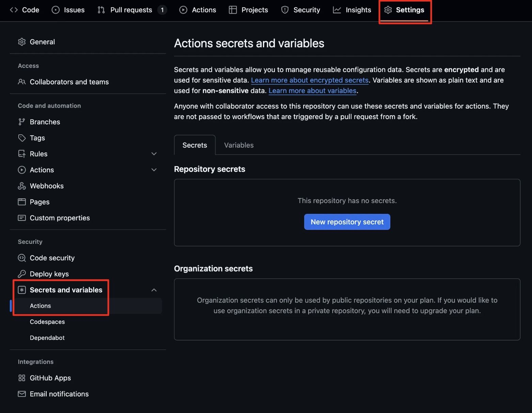Click the Issues circle icon
532x413 pixels.
(x=56, y=10)
